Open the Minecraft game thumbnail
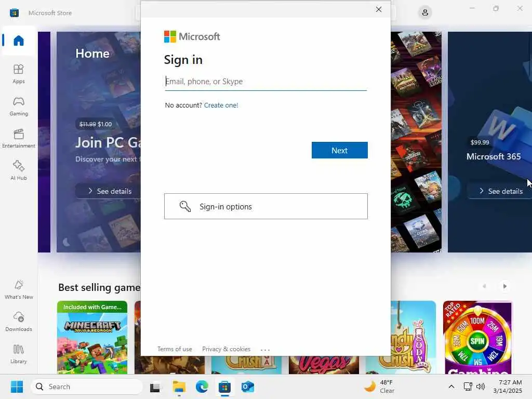Image resolution: width=532 pixels, height=399 pixels. pyautogui.click(x=92, y=338)
